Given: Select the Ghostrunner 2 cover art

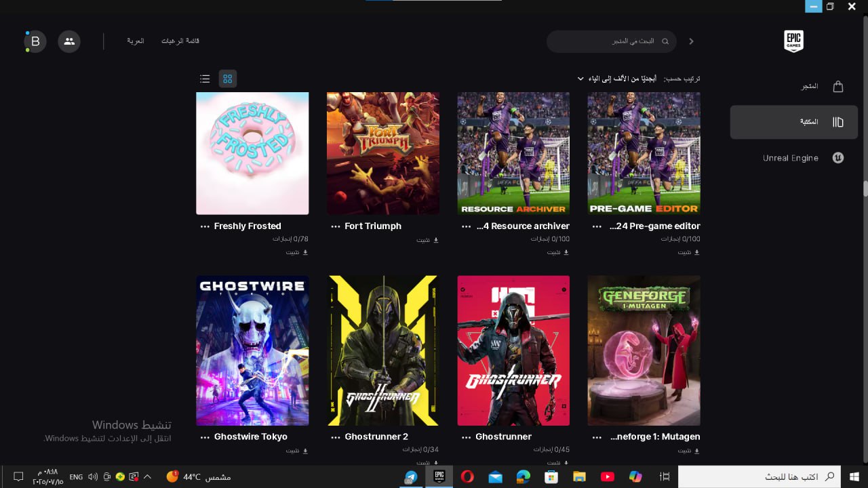Looking at the screenshot, I should [383, 350].
